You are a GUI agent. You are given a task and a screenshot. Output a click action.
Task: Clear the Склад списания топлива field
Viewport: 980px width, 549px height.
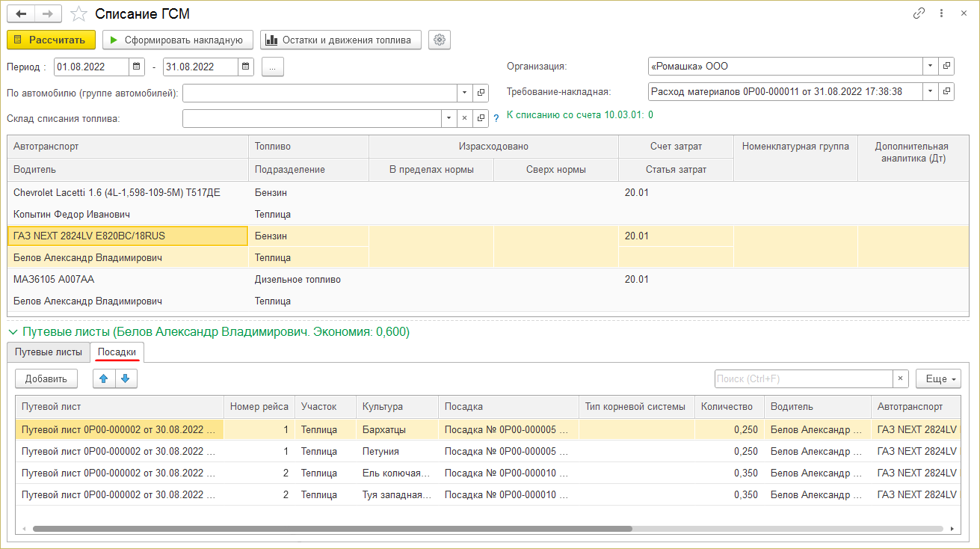point(464,118)
